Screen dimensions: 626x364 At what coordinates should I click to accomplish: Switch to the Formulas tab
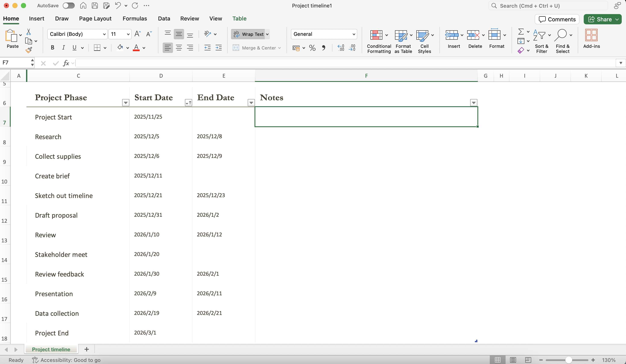tap(135, 19)
